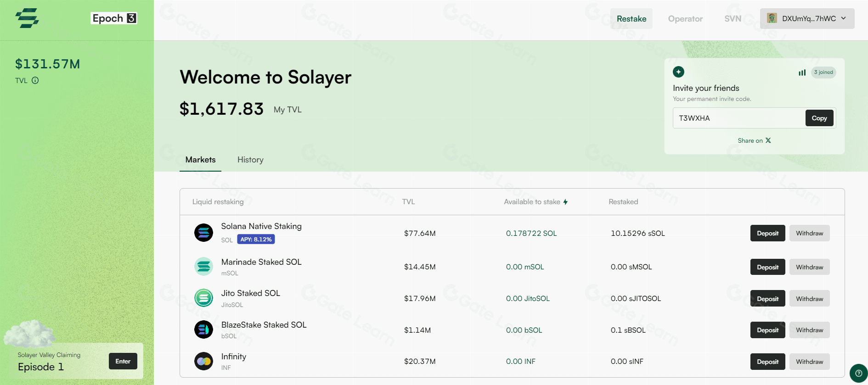Screen dimensions: 868x385
Task: Click the Solayer logo in the sidebar
Action: (27, 18)
